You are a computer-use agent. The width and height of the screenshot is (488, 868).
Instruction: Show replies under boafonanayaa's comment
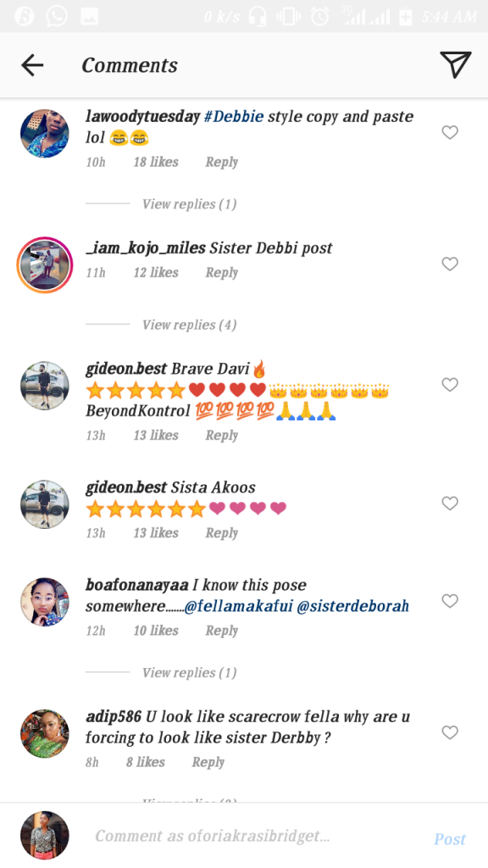(x=189, y=672)
